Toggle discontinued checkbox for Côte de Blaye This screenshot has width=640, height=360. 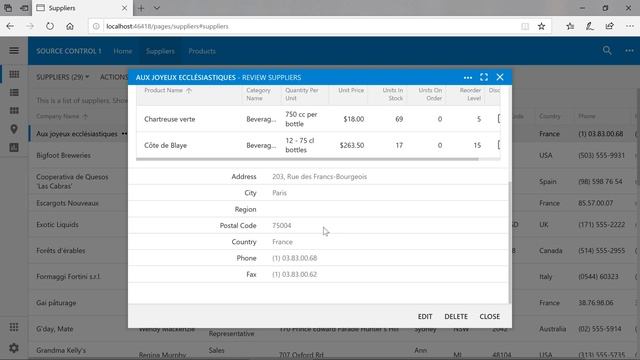pyautogui.click(x=499, y=145)
